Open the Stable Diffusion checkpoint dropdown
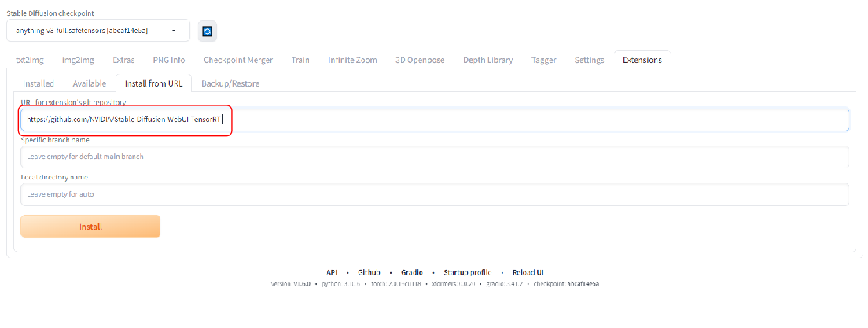Image resolution: width=868 pixels, height=328 pixels. (x=98, y=31)
